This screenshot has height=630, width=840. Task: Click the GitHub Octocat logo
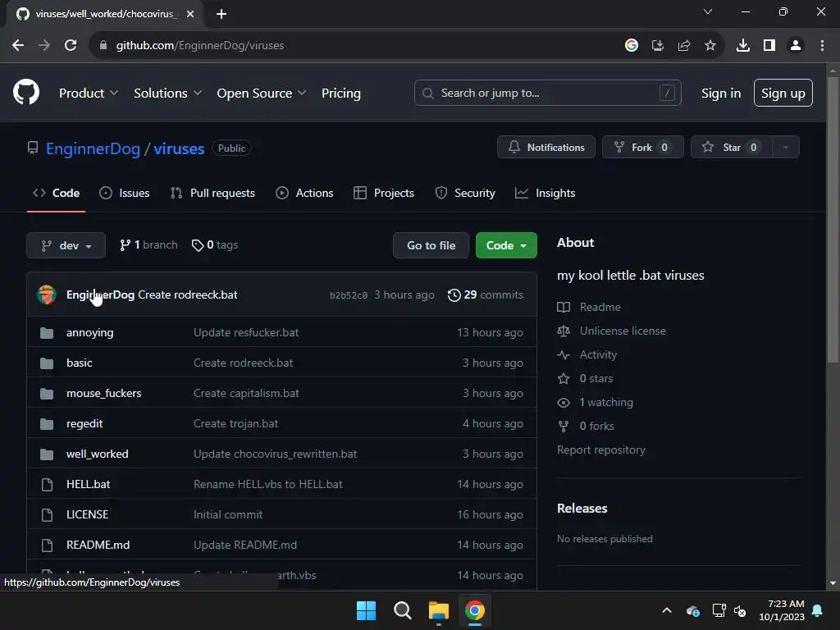click(x=25, y=93)
